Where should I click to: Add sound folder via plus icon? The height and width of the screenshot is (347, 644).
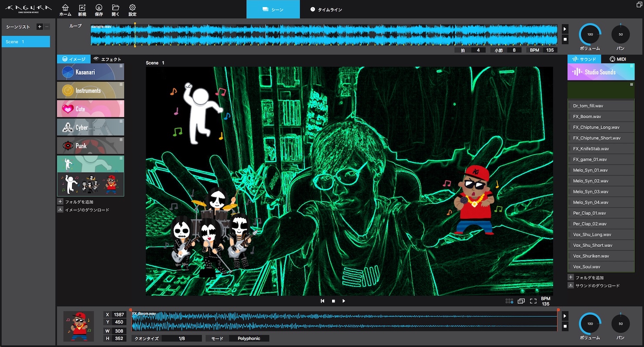(571, 277)
